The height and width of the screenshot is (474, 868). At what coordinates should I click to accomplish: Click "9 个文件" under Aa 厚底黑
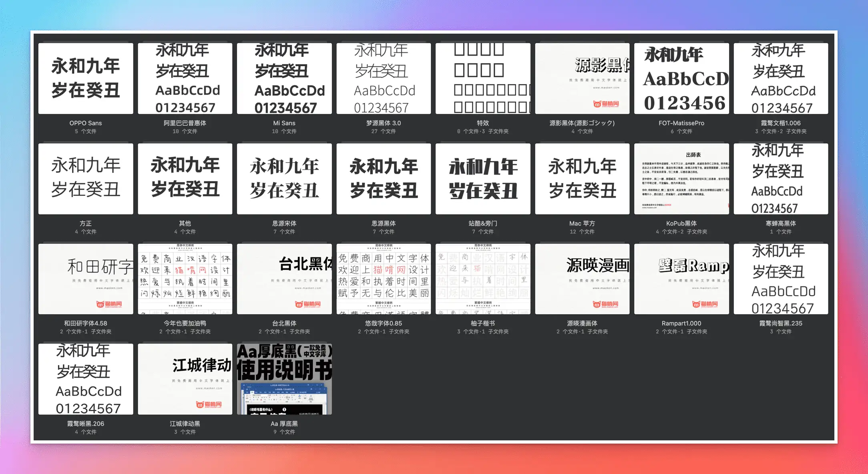(x=284, y=432)
